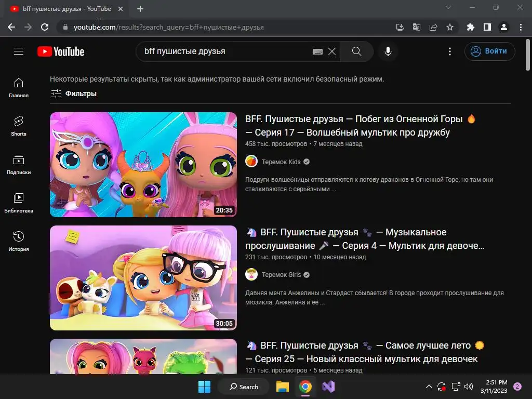Image resolution: width=532 pixels, height=399 pixels.
Task: Open the Серия 25 video thumbnail
Action: click(143, 356)
